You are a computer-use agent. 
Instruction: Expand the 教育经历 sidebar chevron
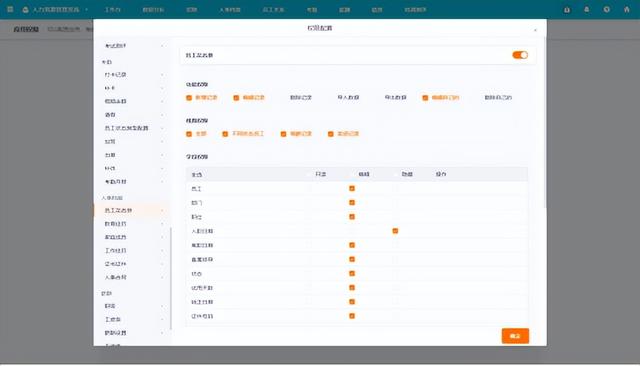(x=162, y=224)
